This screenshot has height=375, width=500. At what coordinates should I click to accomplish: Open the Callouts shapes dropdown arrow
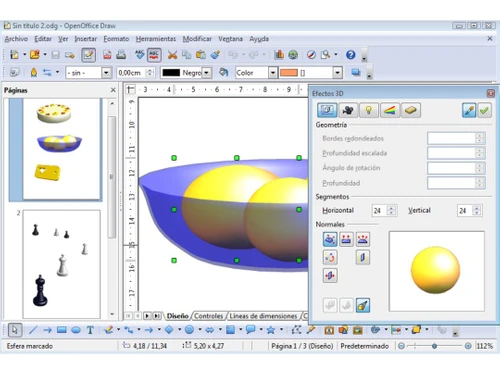pos(261,330)
